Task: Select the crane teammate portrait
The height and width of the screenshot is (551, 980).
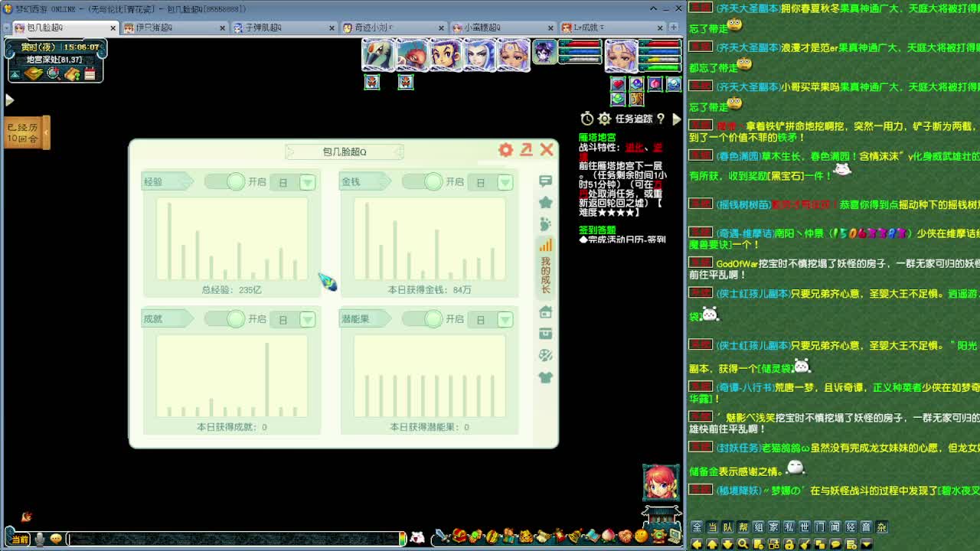Action: point(378,55)
